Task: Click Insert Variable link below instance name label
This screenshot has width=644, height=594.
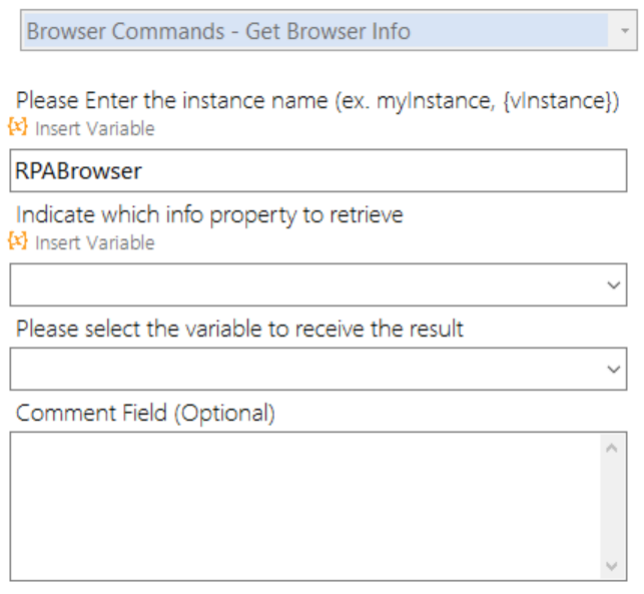Action: pyautogui.click(x=95, y=129)
